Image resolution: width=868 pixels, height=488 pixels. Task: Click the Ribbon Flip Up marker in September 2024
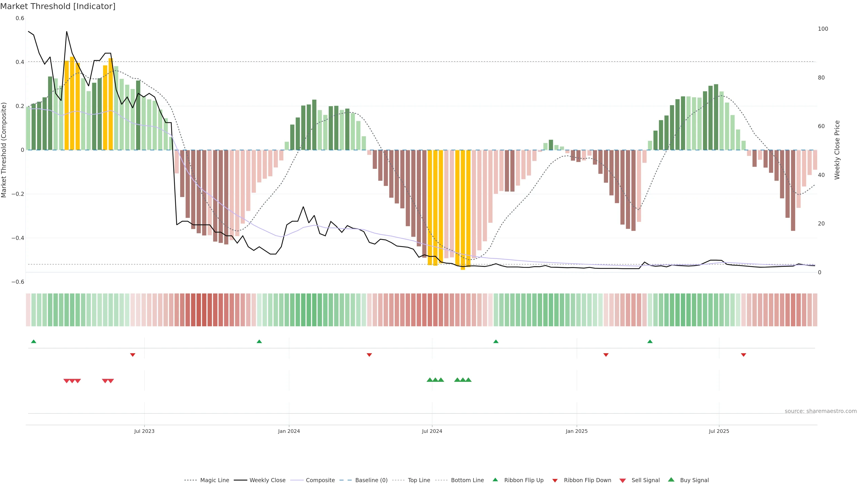(496, 342)
